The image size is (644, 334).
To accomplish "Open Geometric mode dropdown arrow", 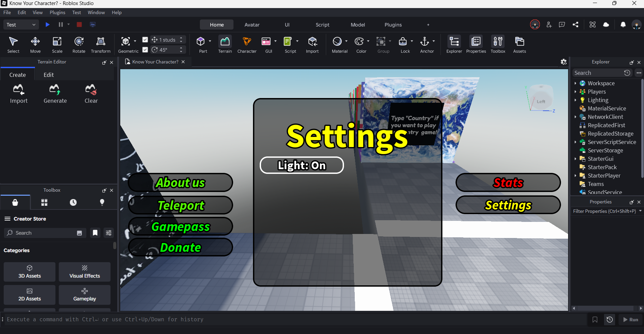I will tap(135, 41).
